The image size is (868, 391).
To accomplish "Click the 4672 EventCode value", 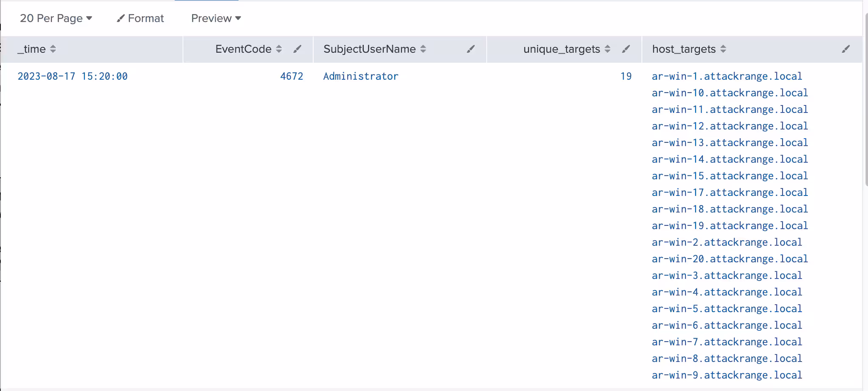I will [x=292, y=76].
